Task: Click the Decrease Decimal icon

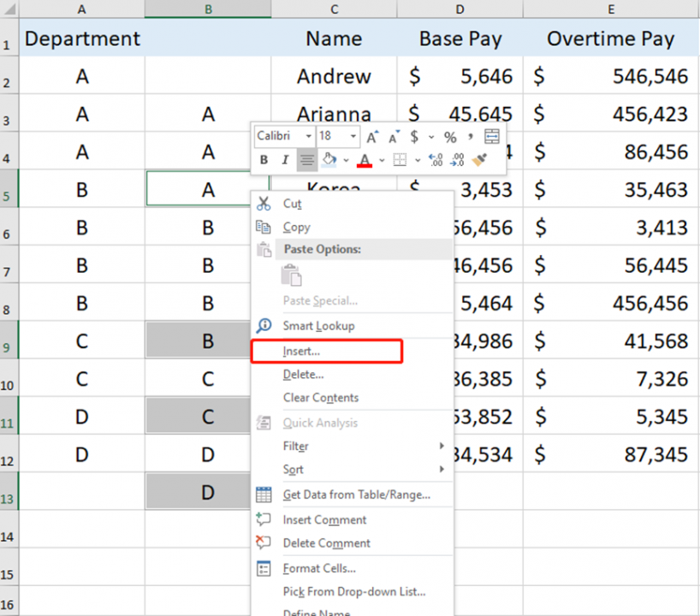Action: click(x=458, y=160)
